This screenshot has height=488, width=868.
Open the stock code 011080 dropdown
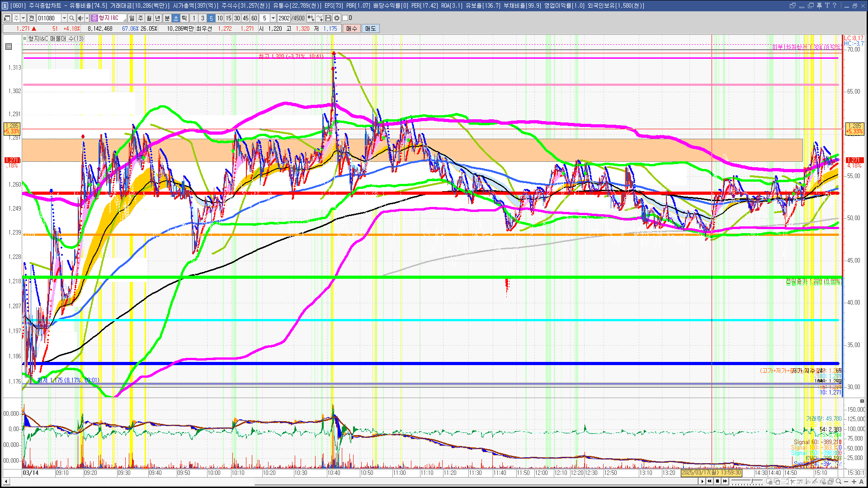[x=64, y=18]
